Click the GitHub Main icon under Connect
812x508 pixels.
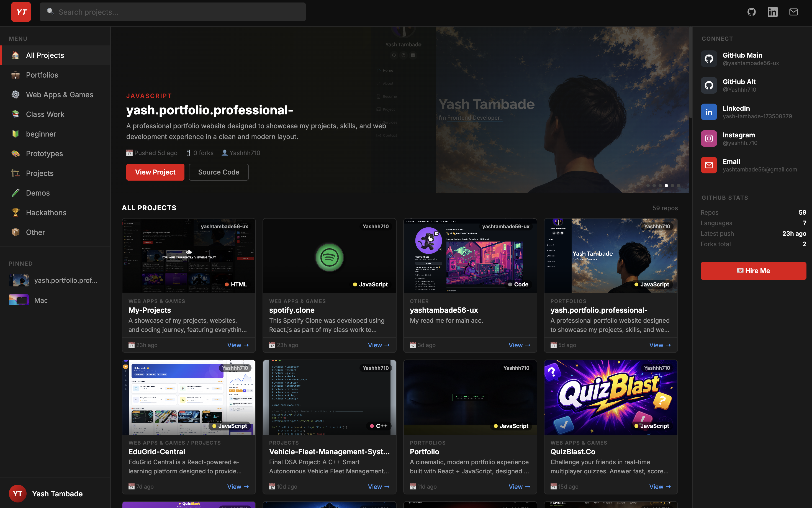(709, 59)
